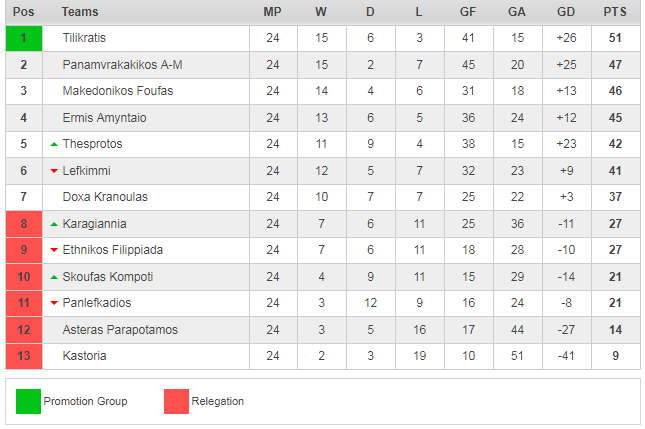This screenshot has width=645, height=429.
Task: Click the GD column header
Action: click(566, 12)
